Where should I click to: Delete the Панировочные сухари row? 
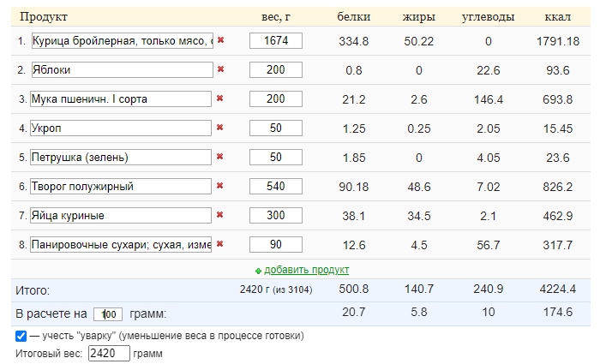[220, 244]
